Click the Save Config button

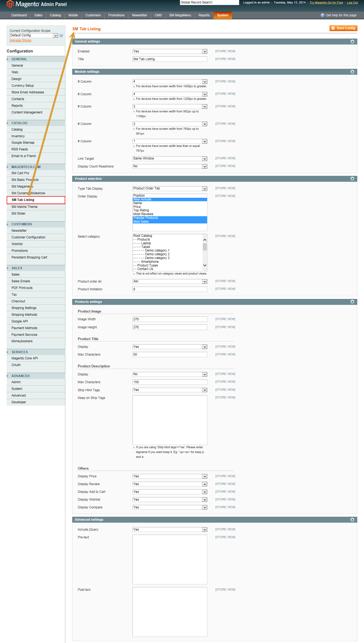coord(343,28)
